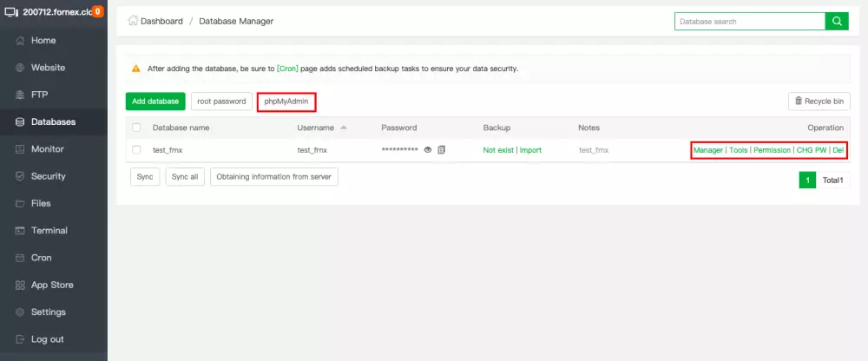
Task: Click the Sync button
Action: [145, 177]
